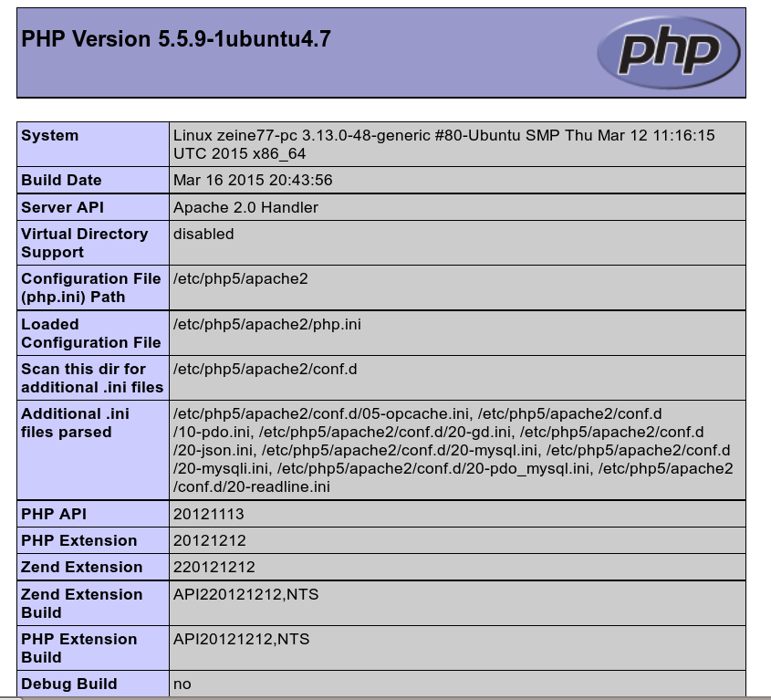The height and width of the screenshot is (700, 771).
Task: Click the Debug Build label
Action: [68, 684]
